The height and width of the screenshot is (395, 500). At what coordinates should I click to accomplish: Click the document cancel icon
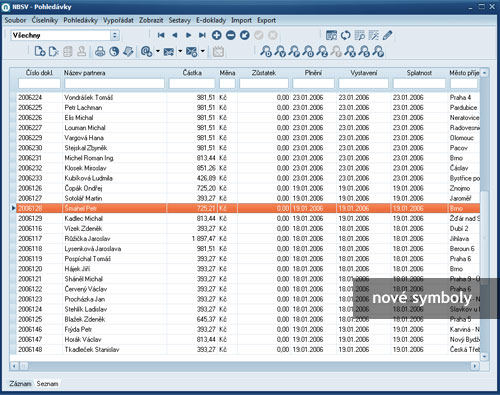click(54, 51)
